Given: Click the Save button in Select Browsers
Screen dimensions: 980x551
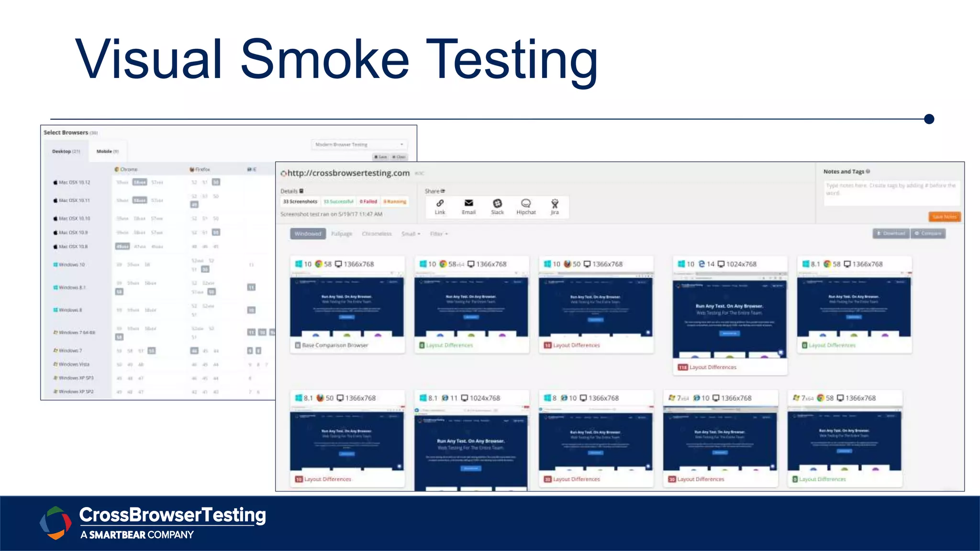Looking at the screenshot, I should click(381, 157).
